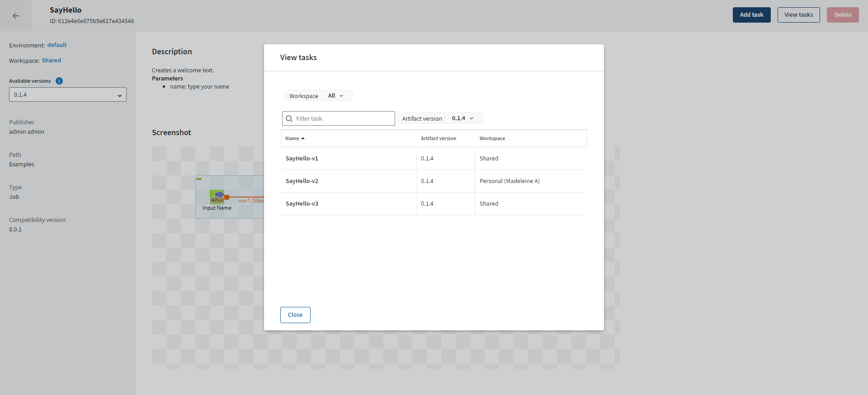Click the Delete button
This screenshot has width=868, height=395.
(843, 15)
